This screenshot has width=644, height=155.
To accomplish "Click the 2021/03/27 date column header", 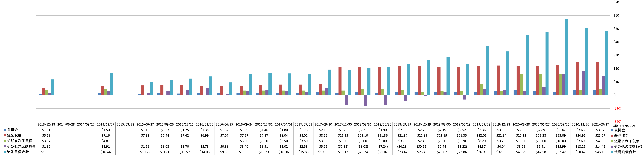I will (600, 125).
